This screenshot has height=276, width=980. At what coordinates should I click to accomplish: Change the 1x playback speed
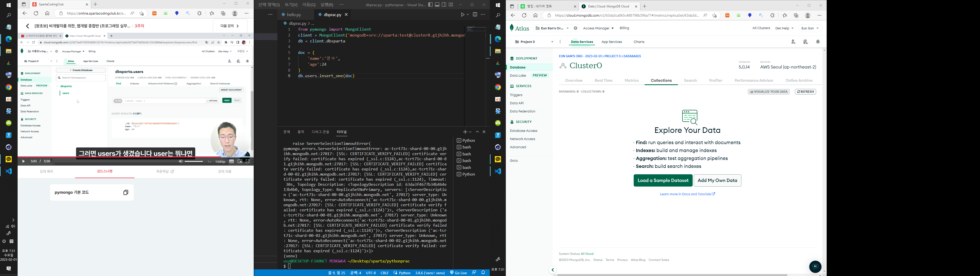coord(209,162)
